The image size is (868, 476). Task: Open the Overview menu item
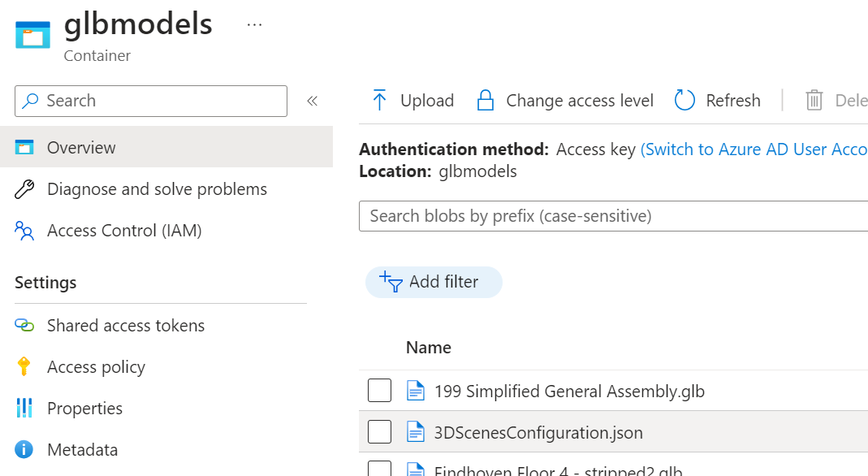click(81, 148)
